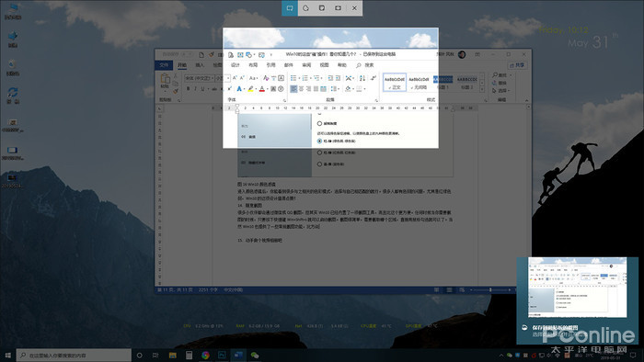Open the font name combo box
Viewport: 644px width, 362px height.
(199, 78)
